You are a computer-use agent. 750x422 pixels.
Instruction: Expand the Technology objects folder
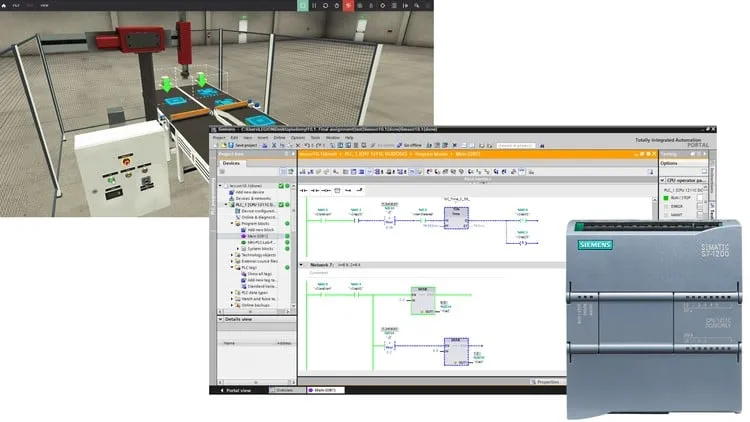(x=232, y=255)
